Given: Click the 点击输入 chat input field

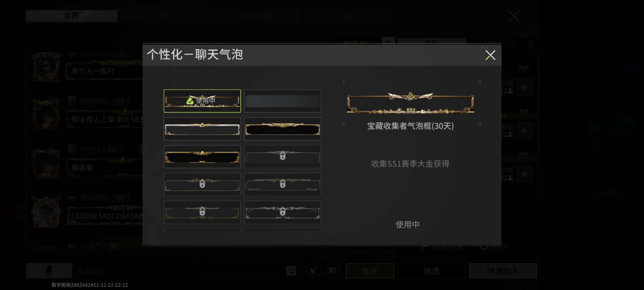Looking at the screenshot, I should point(177,271).
